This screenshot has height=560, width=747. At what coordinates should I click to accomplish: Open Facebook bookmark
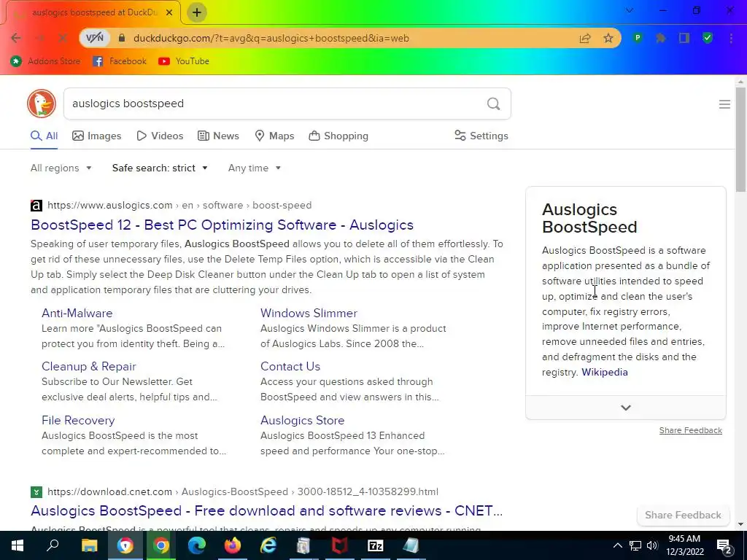[120, 61]
